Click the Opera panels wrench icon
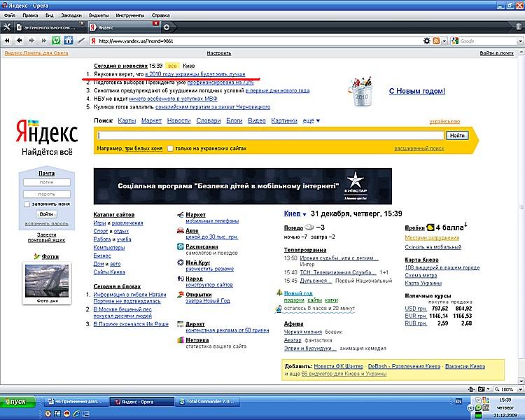Image resolution: width=525 pixels, height=420 pixels. point(8,27)
